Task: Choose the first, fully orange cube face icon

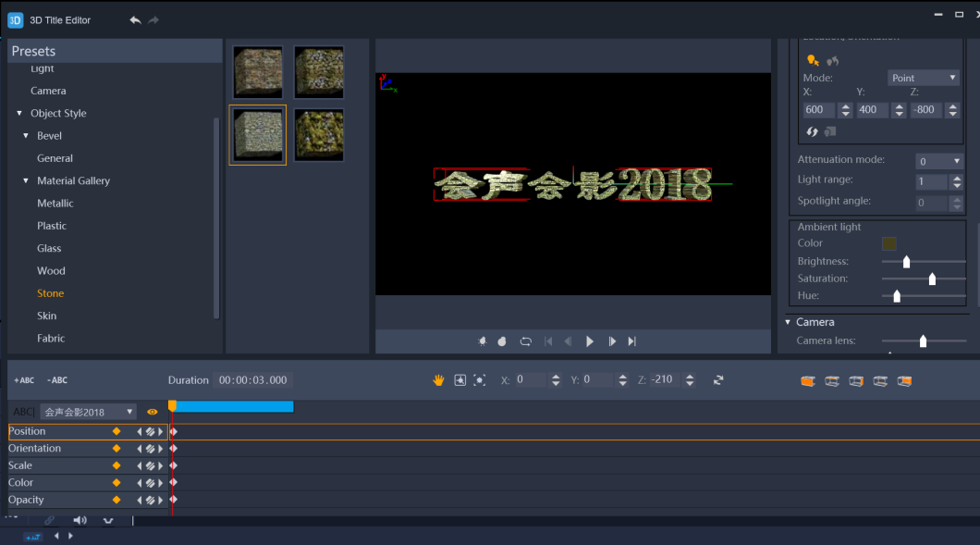Action: [807, 380]
